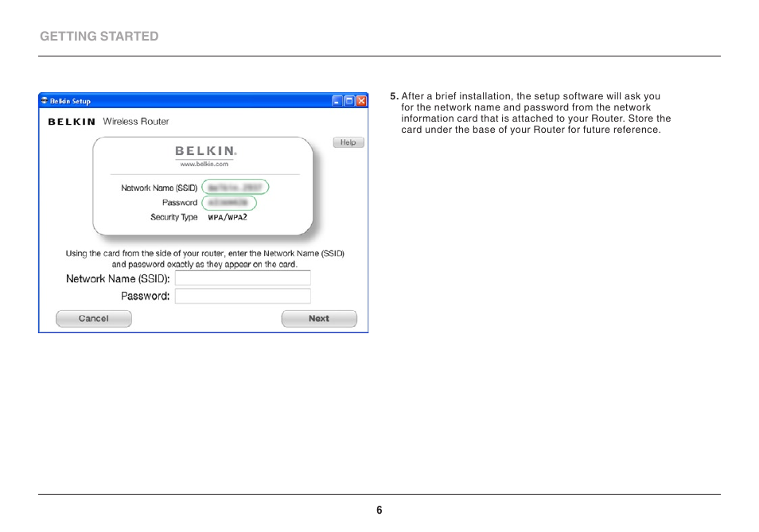Click the Belkin Setup title text
Image resolution: width=759 pixels, height=532 pixels.
[x=70, y=101]
